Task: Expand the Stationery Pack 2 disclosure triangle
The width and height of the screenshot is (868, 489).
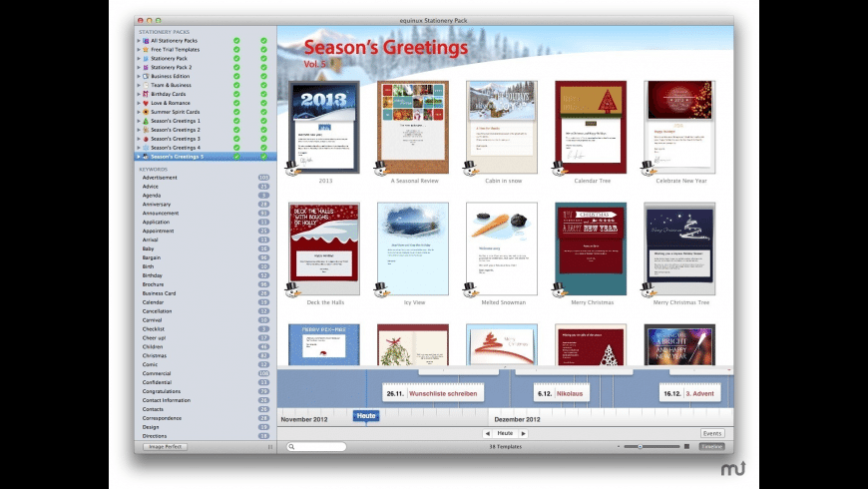Action: coord(139,67)
